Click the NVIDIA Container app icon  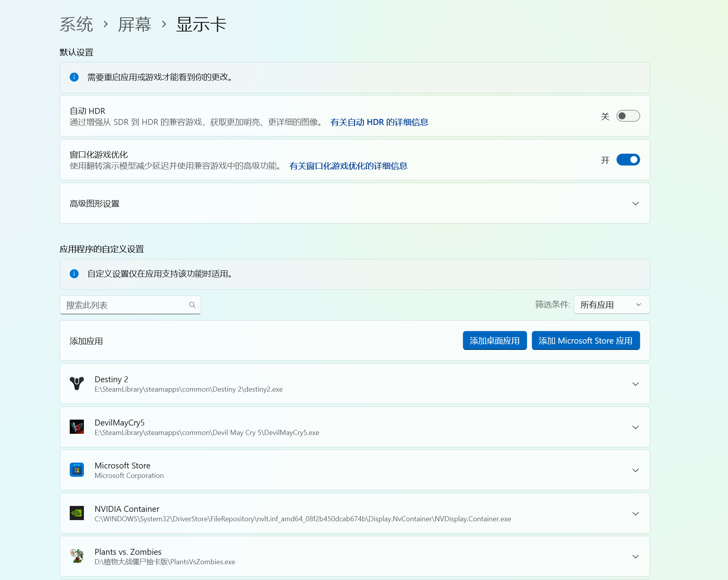77,513
